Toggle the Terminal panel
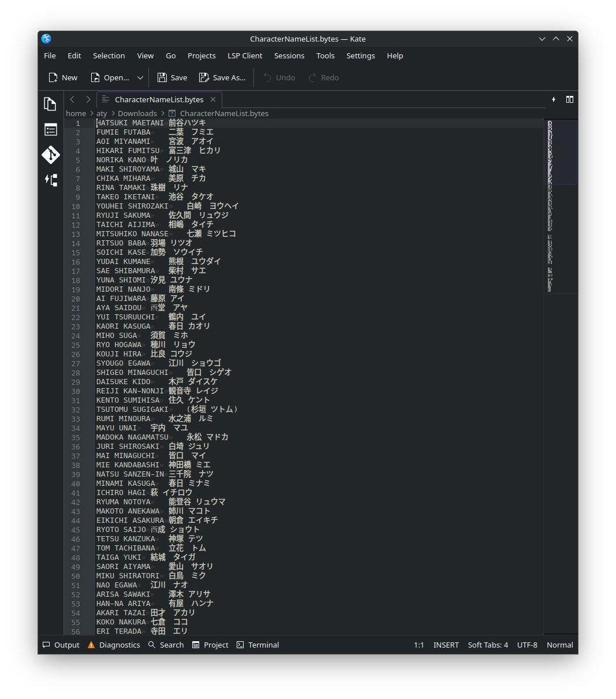 [257, 645]
